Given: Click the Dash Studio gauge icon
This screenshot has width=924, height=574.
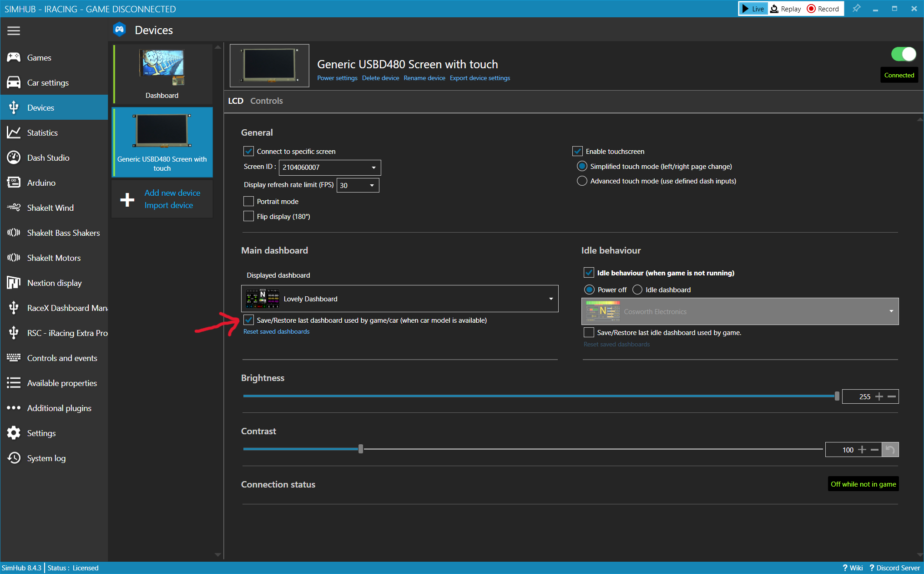Looking at the screenshot, I should pyautogui.click(x=14, y=157).
